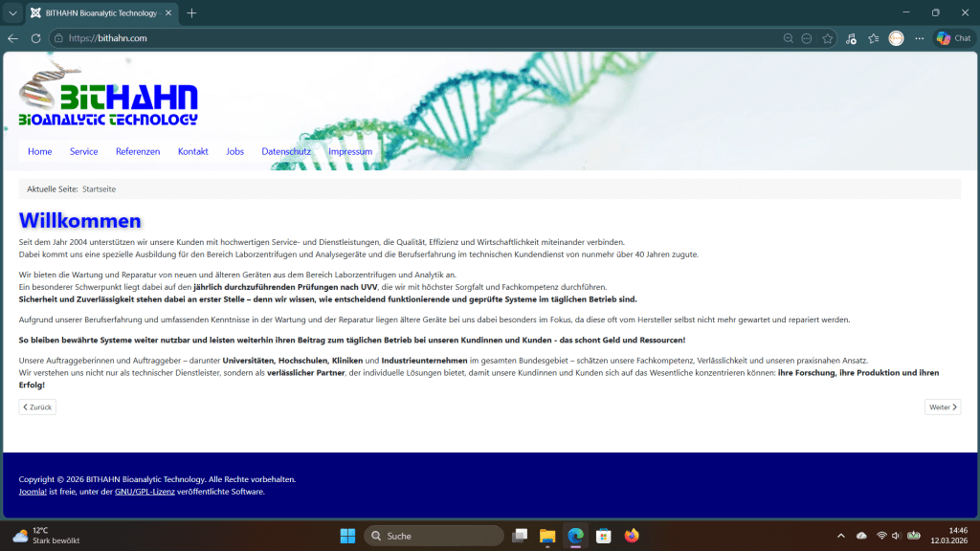This screenshot has width=980, height=551.
Task: Open the Service menu item
Action: click(84, 151)
